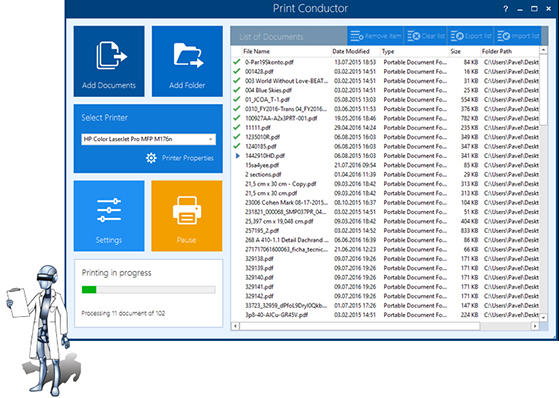
Task: Click the horizontal scroll right arrow
Action: pos(535,326)
